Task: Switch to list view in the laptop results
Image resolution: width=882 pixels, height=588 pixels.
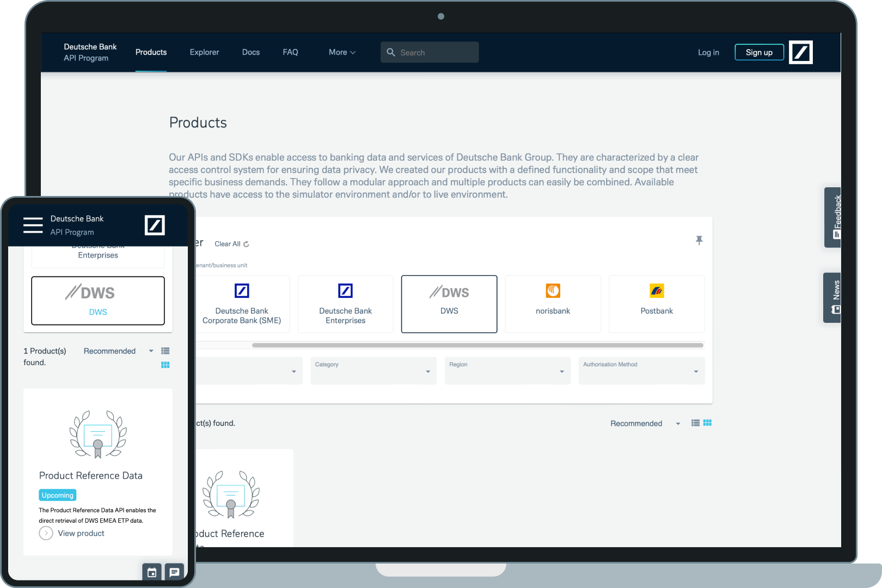Action: click(695, 423)
